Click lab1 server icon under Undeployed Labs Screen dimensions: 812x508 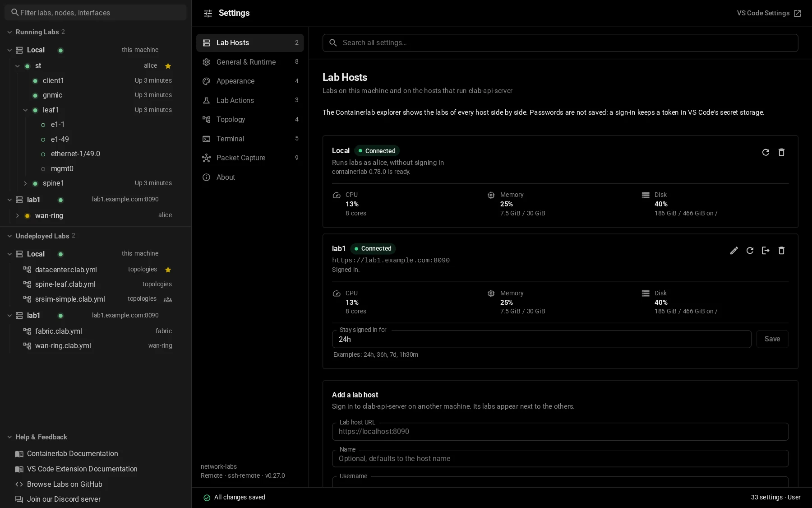(19, 316)
